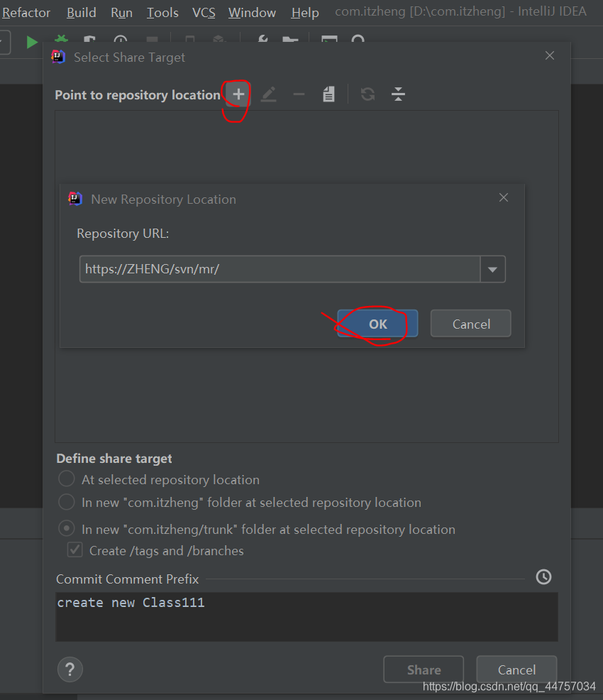
Task: Click the Refresh icon in repository toolbar
Action: tap(368, 94)
